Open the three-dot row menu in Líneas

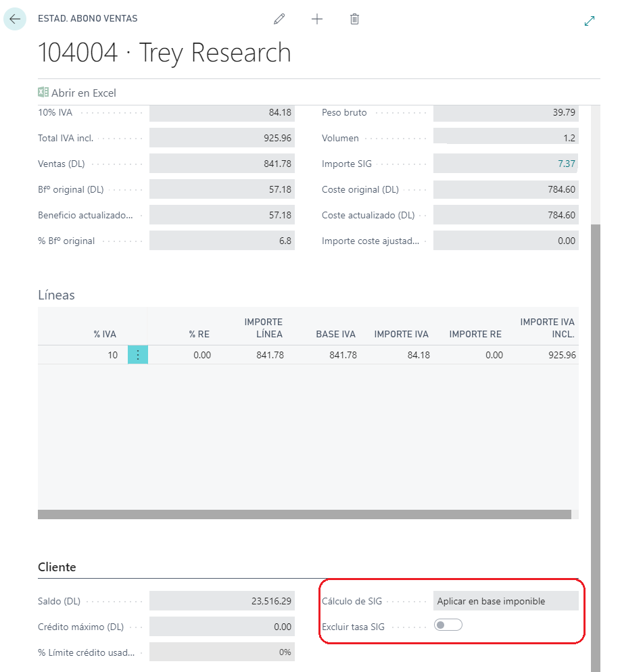(x=138, y=355)
